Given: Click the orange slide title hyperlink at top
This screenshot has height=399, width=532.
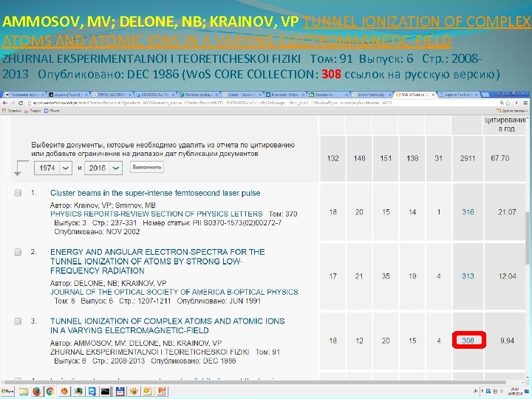Looking at the screenshot, I should (266, 31).
